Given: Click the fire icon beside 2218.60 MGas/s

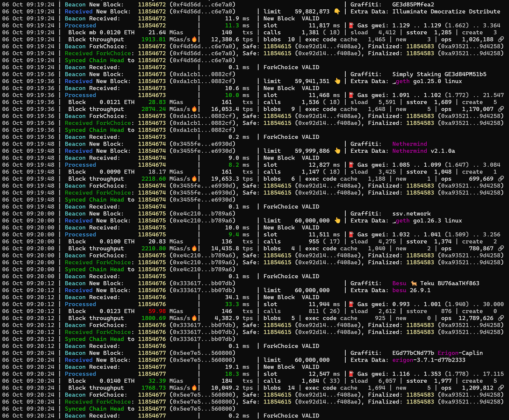Looking at the screenshot, I should tap(194, 179).
